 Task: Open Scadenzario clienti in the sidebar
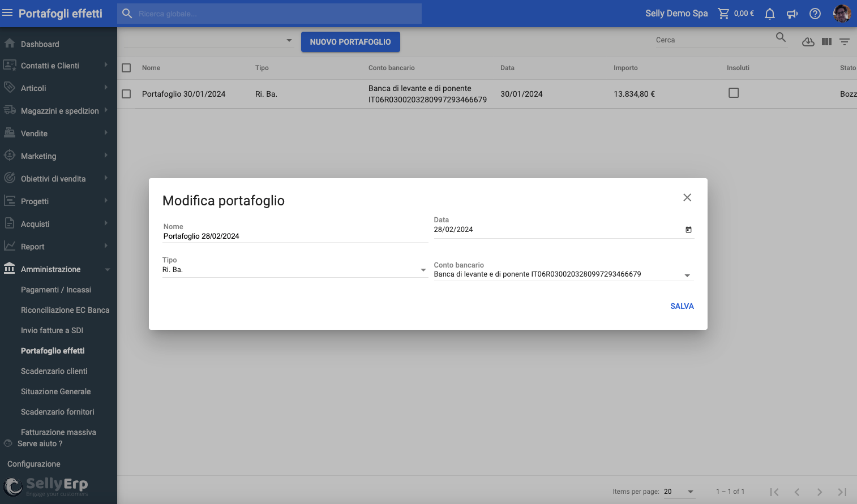[54, 371]
